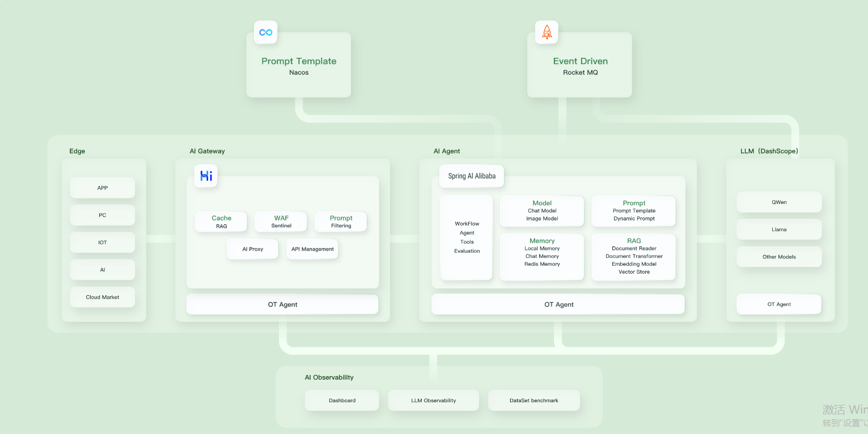The width and height of the screenshot is (868, 434).
Task: Click the Spring AI Alibaba label
Action: click(472, 176)
